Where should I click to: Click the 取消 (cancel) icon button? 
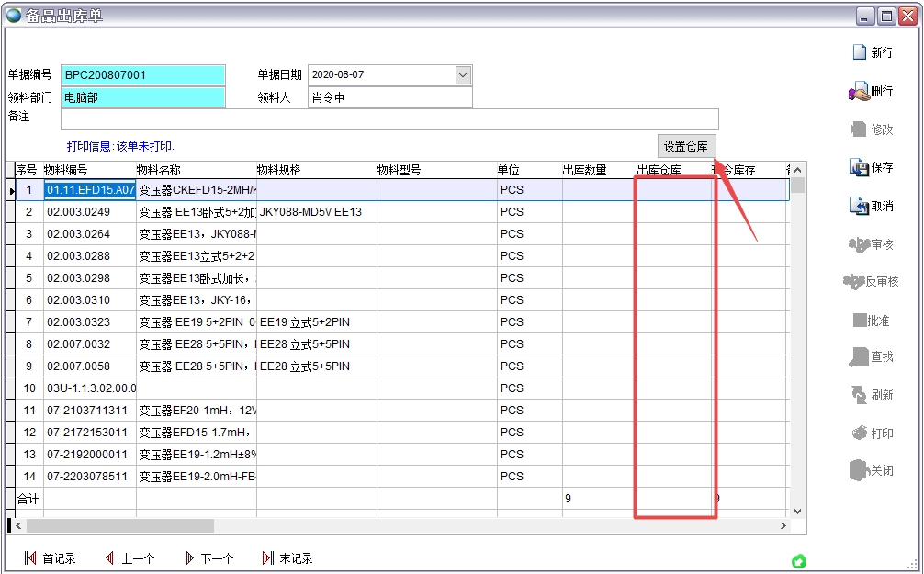[x=860, y=207]
